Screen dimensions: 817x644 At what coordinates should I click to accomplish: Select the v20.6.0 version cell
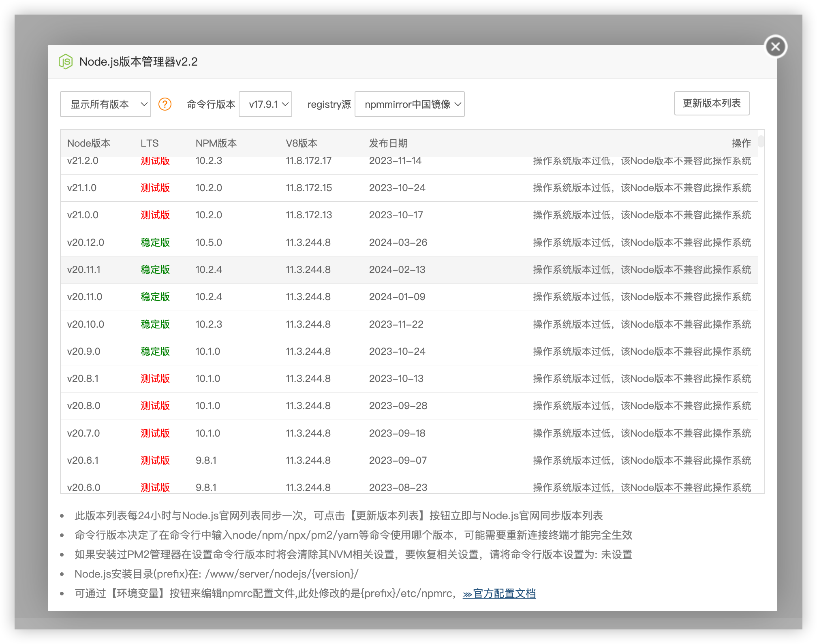(83, 488)
